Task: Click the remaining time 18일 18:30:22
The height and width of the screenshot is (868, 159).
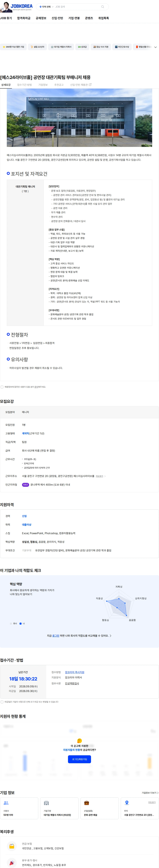Action: tap(23, 679)
